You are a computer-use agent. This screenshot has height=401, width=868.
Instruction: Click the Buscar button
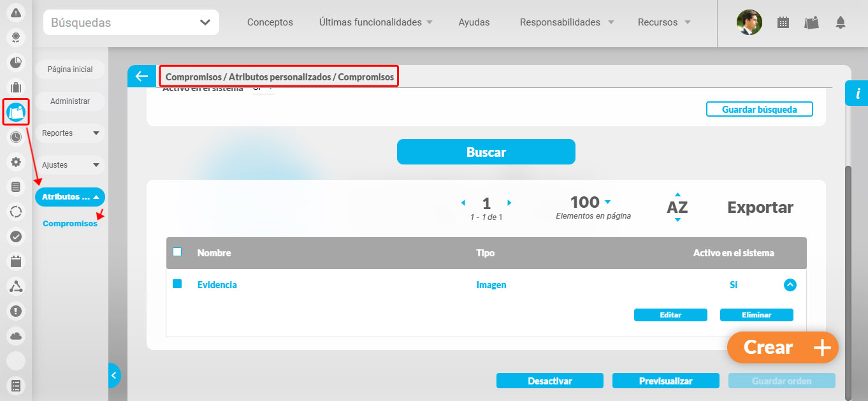[486, 152]
